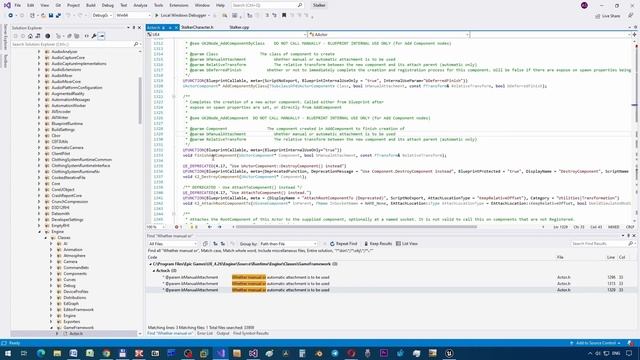
Task: Click Solution Explorer properties wrench icon
Action: point(94,36)
